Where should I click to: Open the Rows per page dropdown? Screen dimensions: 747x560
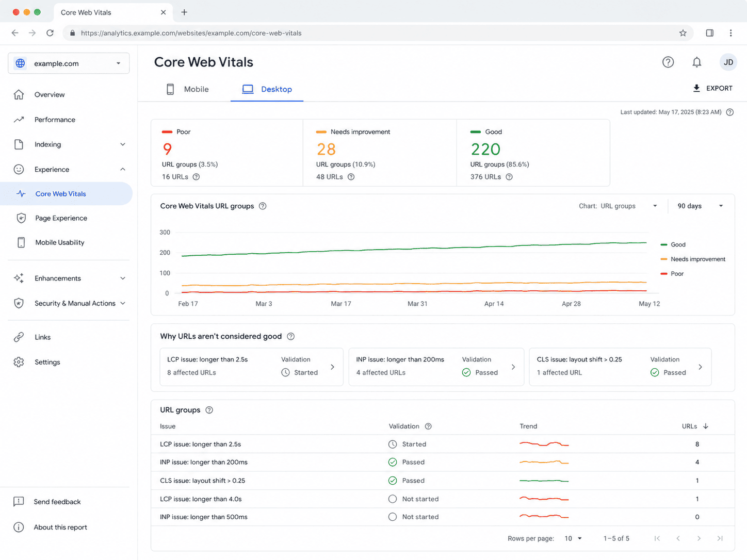click(x=573, y=538)
